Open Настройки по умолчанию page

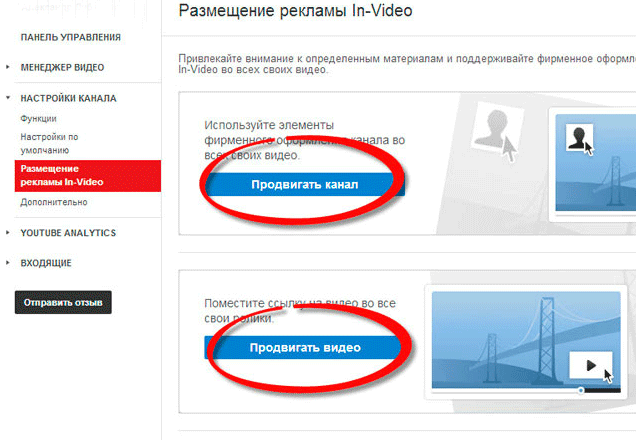[x=49, y=144]
